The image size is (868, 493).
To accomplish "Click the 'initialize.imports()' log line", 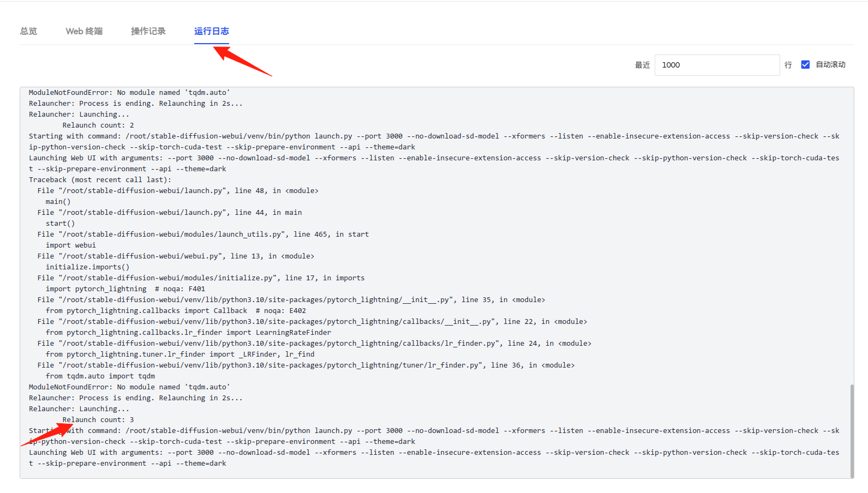I will pos(87,267).
